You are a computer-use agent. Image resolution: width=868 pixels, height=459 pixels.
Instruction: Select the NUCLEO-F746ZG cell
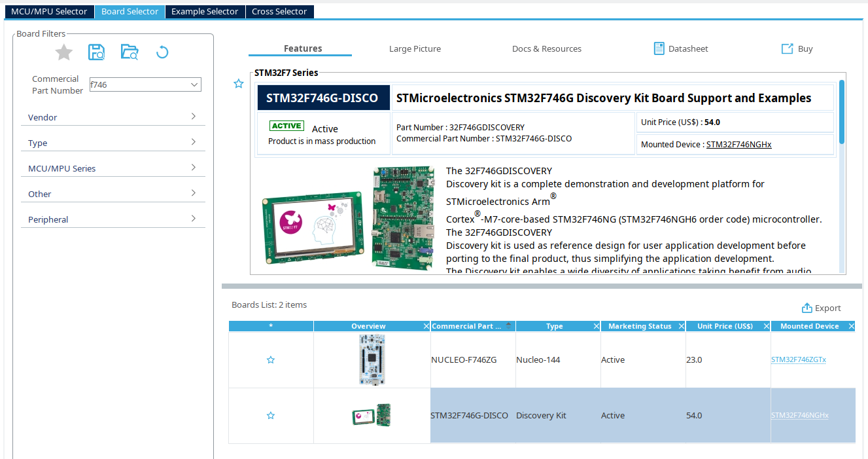[x=473, y=360]
